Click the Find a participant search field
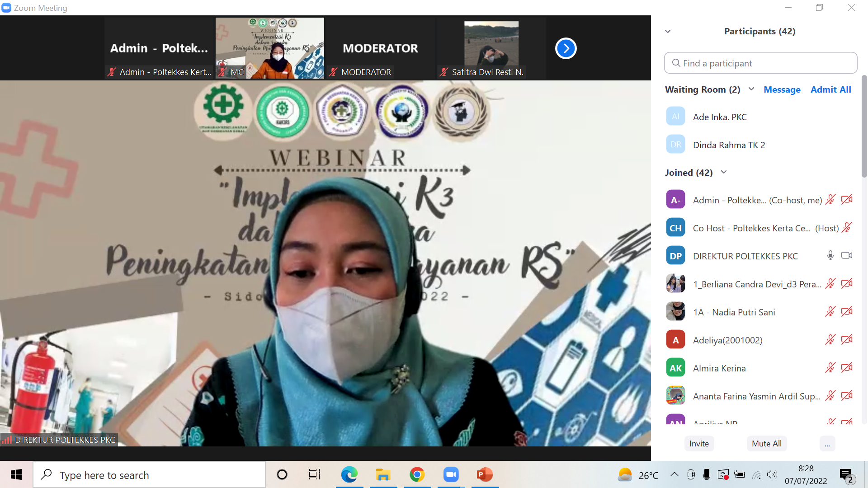The width and height of the screenshot is (868, 488). pos(760,63)
